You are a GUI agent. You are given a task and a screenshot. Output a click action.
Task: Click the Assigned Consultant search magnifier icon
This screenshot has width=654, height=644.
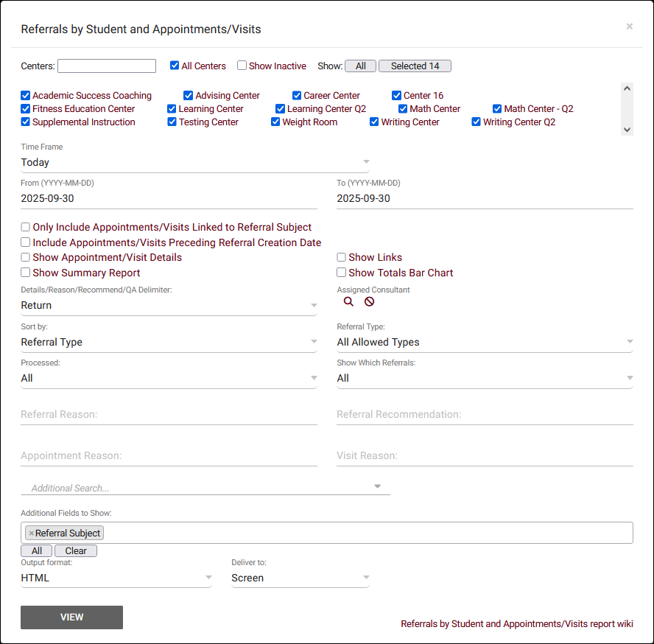[348, 301]
